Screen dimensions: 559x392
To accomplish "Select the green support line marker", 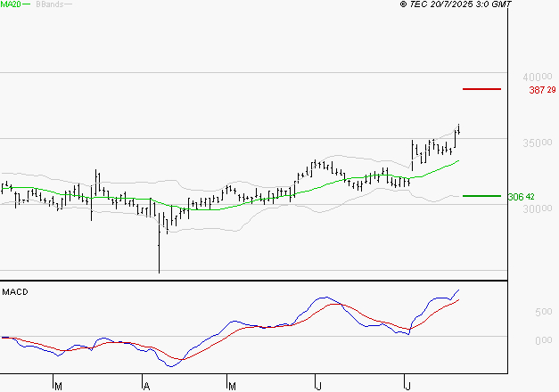I will [481, 196].
